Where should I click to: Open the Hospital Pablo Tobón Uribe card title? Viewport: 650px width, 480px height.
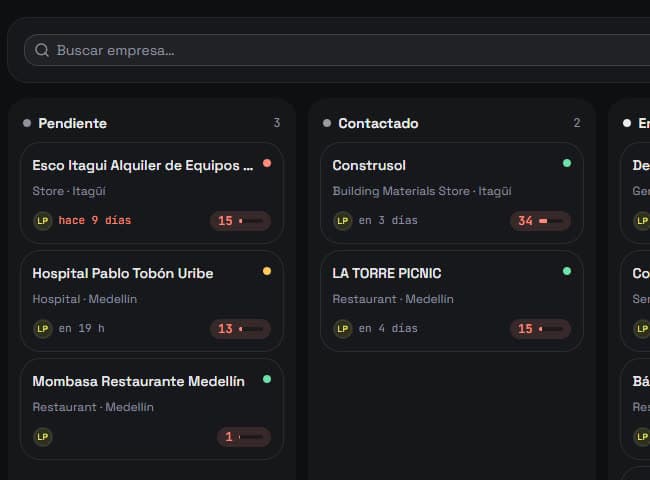point(123,273)
